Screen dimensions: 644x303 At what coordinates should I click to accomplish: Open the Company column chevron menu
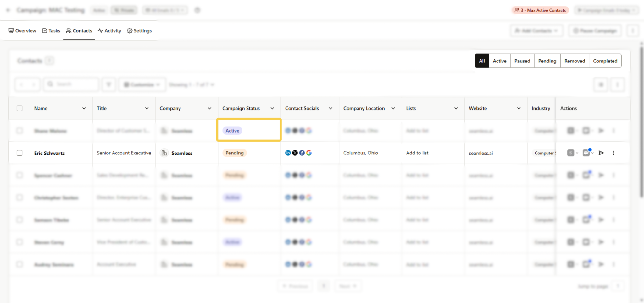point(209,108)
